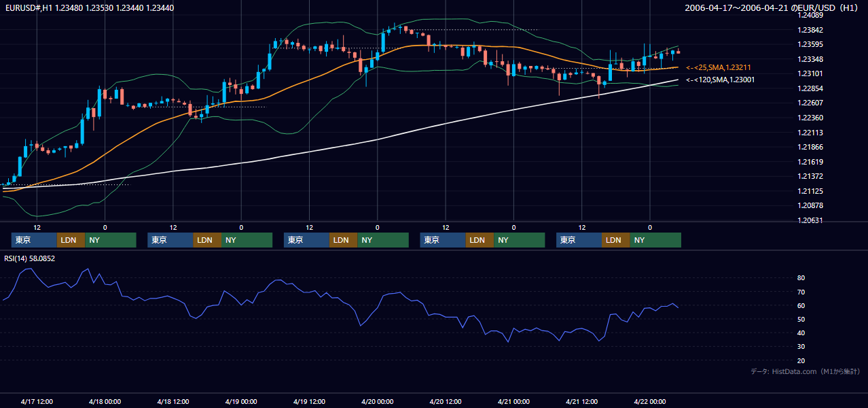Click the EURUSD#,H1 symbol header text

tap(27, 8)
